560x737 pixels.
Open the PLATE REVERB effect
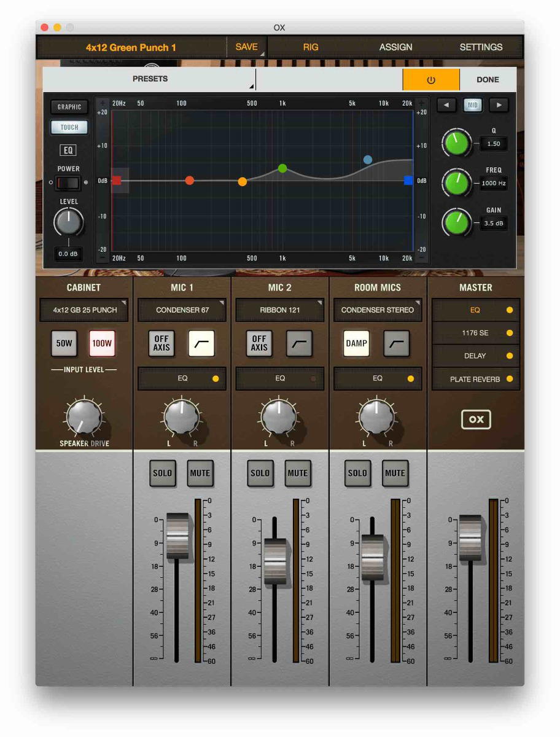476,379
